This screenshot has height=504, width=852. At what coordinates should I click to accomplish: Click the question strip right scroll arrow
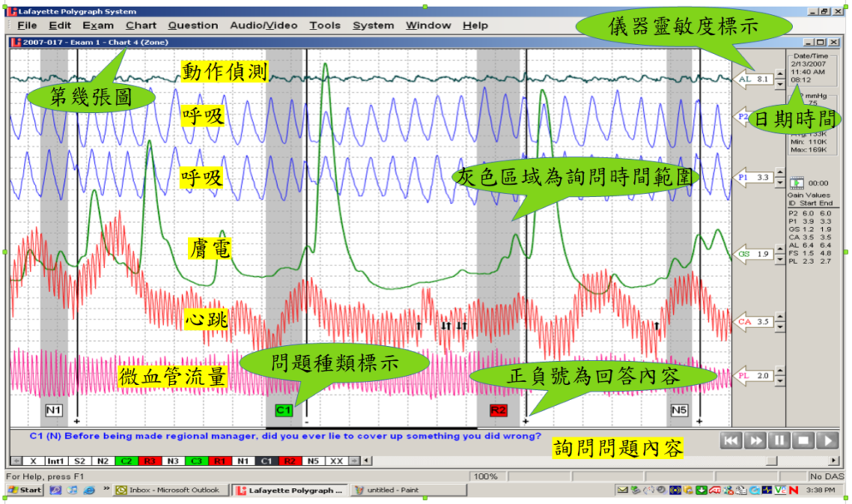tap(354, 461)
